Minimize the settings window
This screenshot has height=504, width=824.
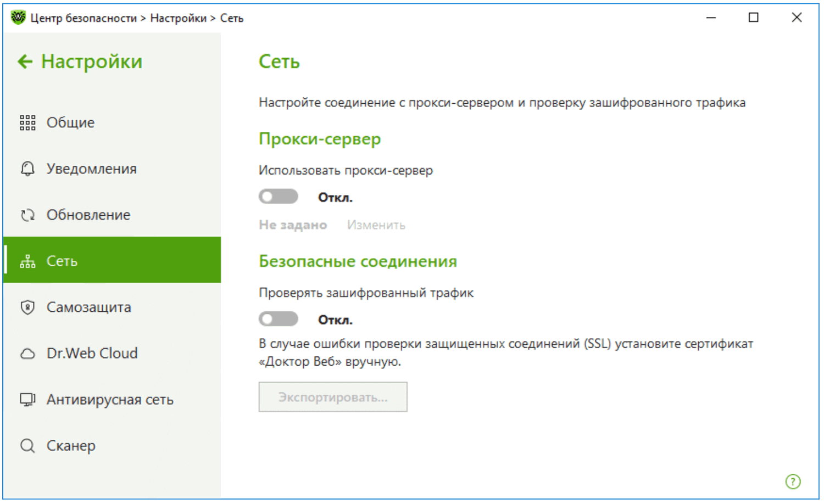pos(711,18)
